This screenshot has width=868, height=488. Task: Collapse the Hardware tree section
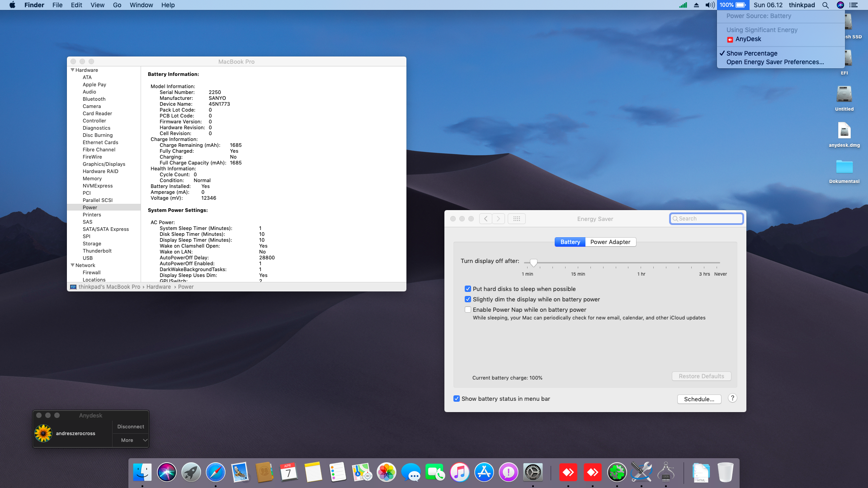coord(72,70)
